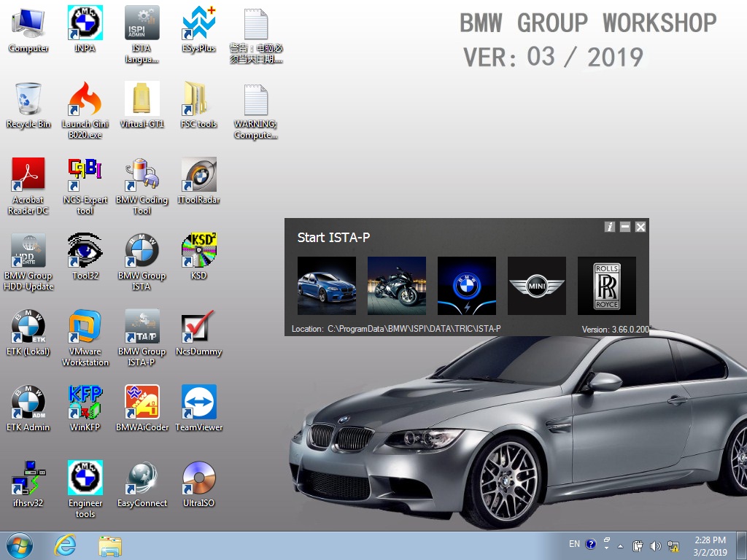Viewport: 747px width, 560px height.
Task: Choose the BMW motorcycle tile in ISTA-P
Action: [397, 286]
